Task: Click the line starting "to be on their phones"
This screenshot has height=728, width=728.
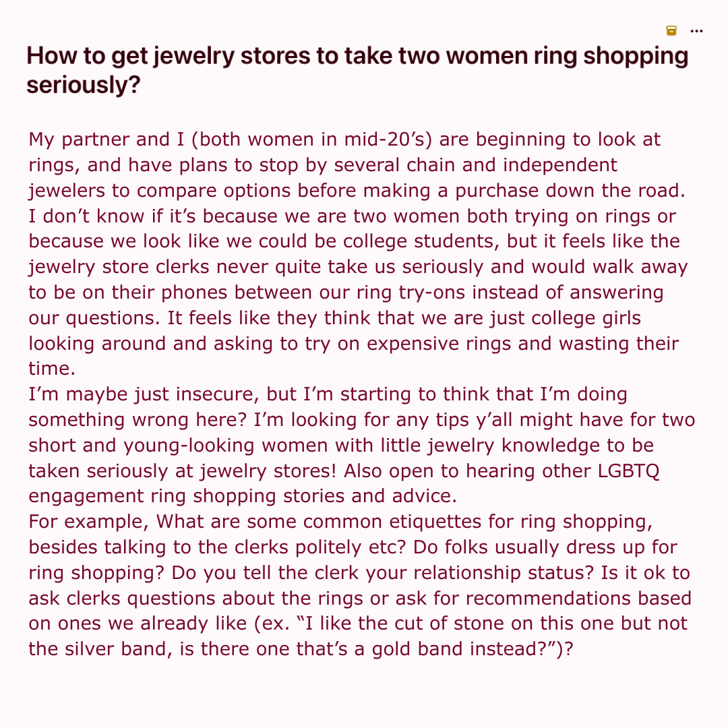Action: click(346, 293)
